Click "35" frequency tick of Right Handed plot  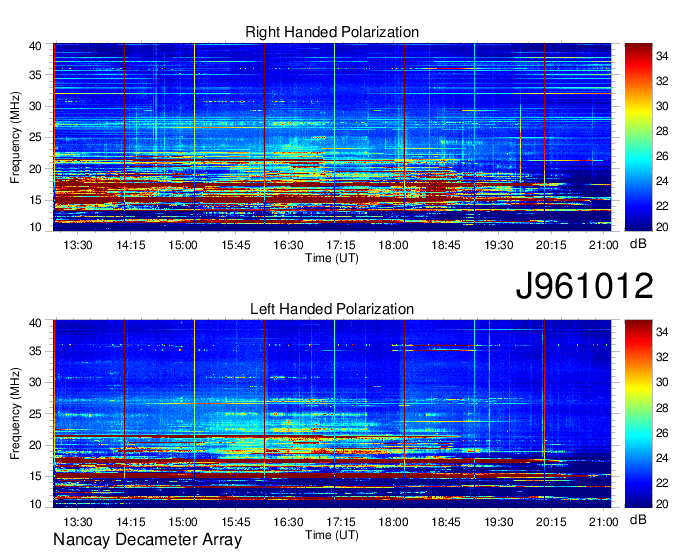pos(35,75)
